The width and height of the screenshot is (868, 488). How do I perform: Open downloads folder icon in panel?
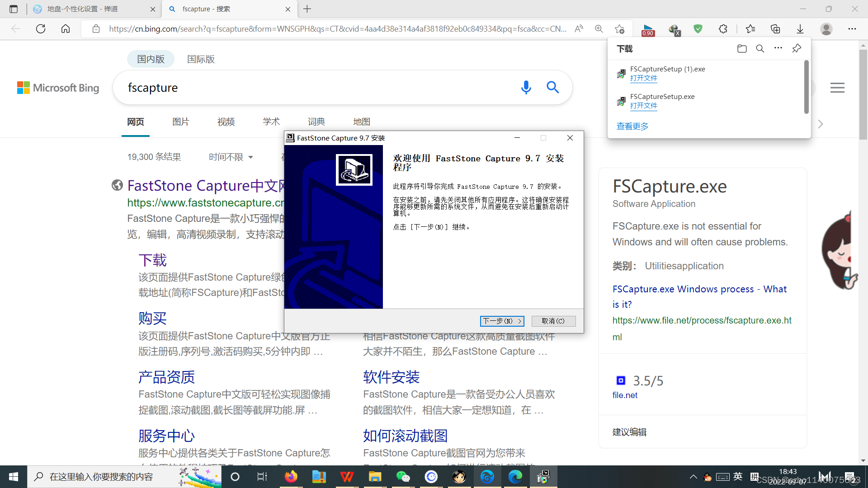tap(741, 49)
